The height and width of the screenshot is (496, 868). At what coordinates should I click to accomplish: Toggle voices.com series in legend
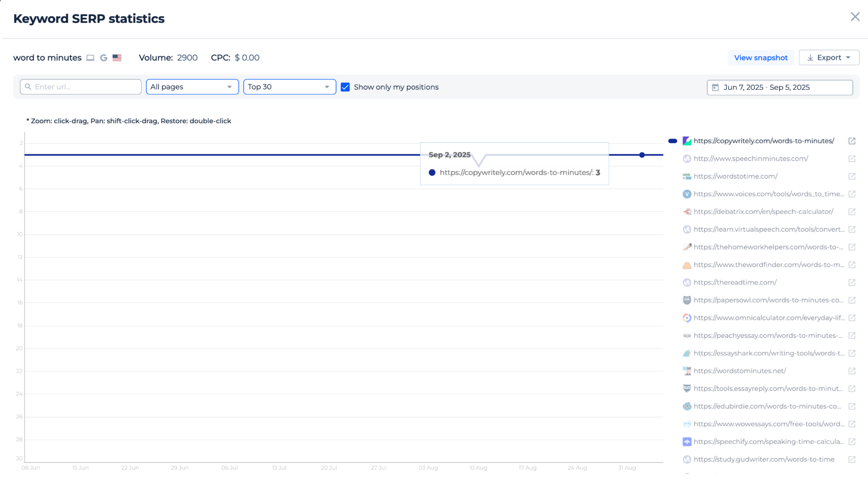[x=769, y=194]
